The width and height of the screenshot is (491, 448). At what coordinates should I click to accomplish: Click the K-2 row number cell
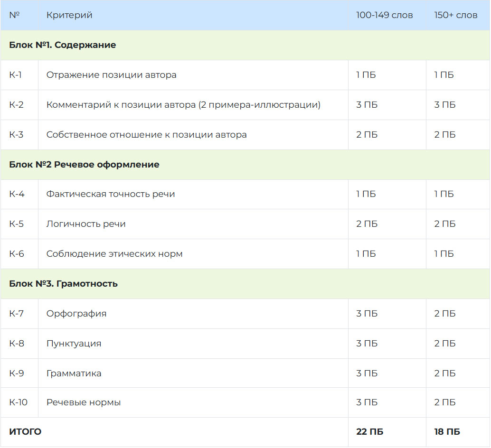pos(19,105)
